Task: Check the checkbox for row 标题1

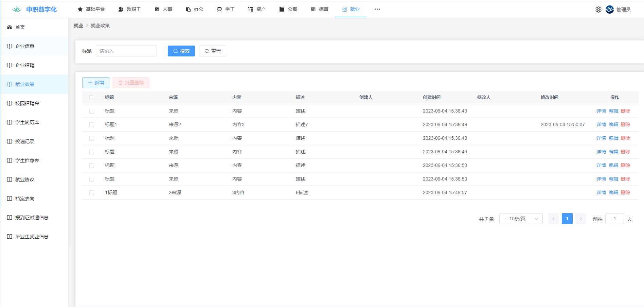Action: pos(92,125)
